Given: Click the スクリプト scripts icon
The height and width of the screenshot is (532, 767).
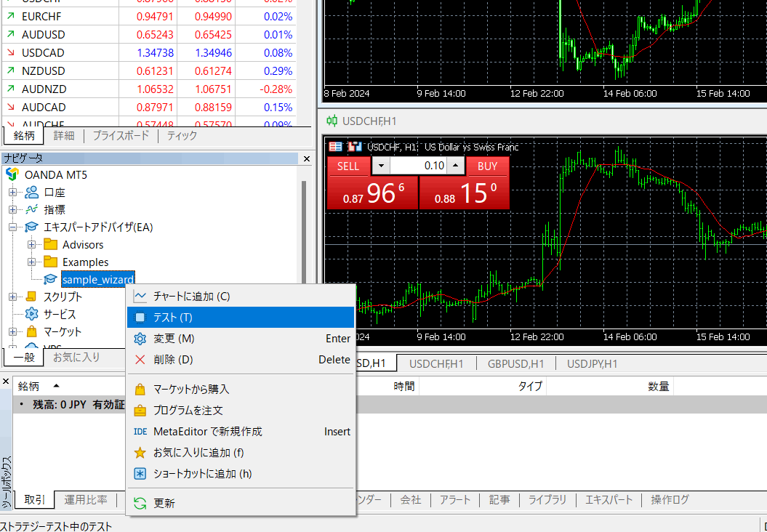Looking at the screenshot, I should 31,297.
